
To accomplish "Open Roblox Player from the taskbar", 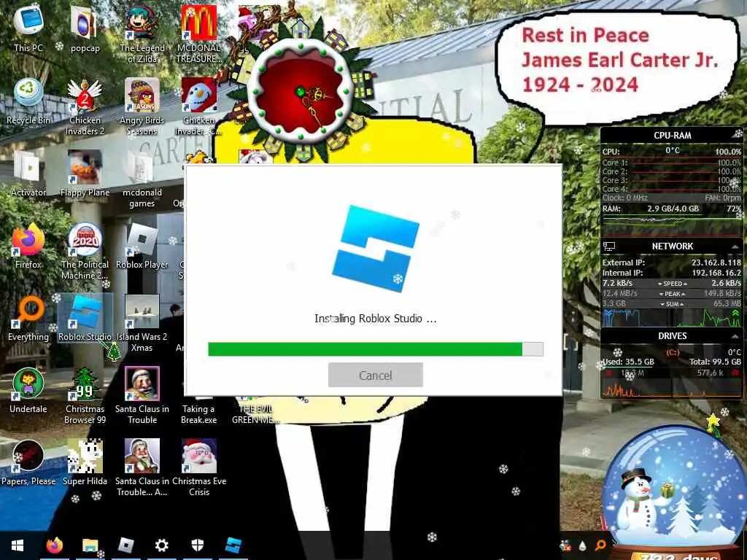I will click(125, 545).
